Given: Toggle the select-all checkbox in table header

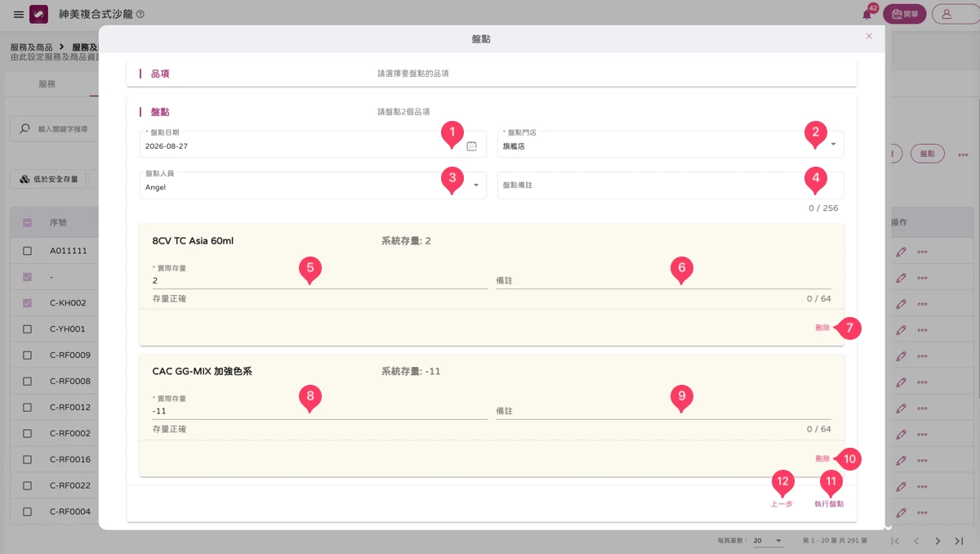Looking at the screenshot, I should [27, 222].
